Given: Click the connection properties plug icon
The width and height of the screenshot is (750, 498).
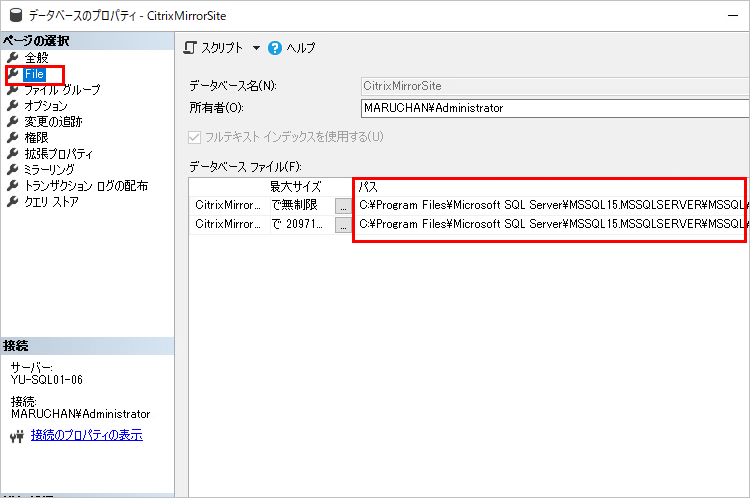Looking at the screenshot, I should (x=17, y=436).
